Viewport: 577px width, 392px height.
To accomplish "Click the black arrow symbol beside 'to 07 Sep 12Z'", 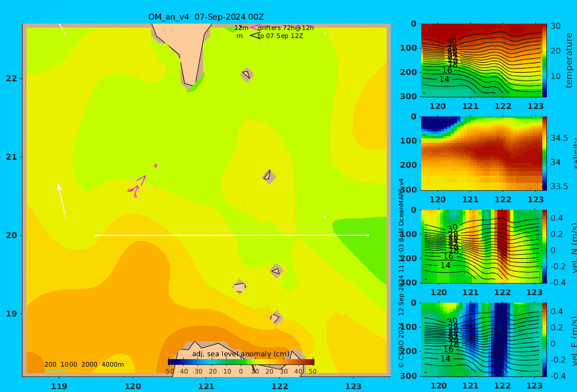I will tap(255, 36).
